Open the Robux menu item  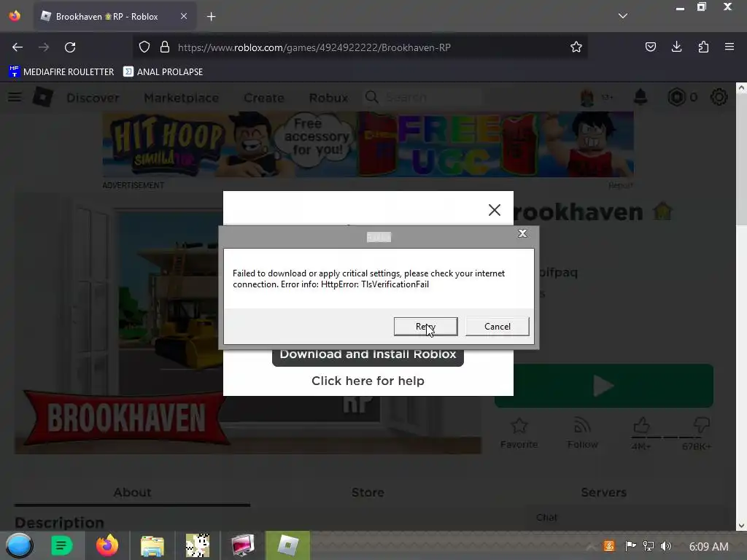pyautogui.click(x=328, y=98)
